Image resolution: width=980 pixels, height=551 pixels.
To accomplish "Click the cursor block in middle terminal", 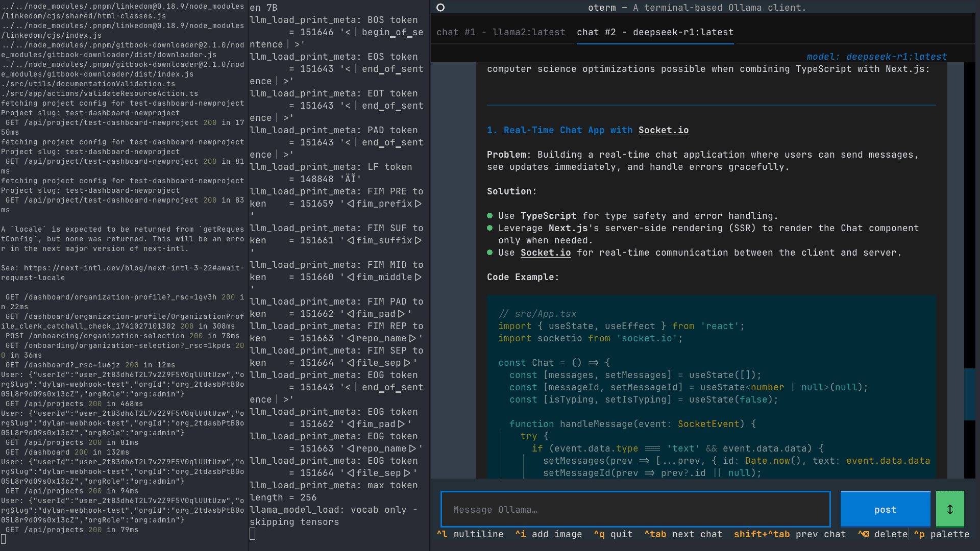I will tap(252, 534).
